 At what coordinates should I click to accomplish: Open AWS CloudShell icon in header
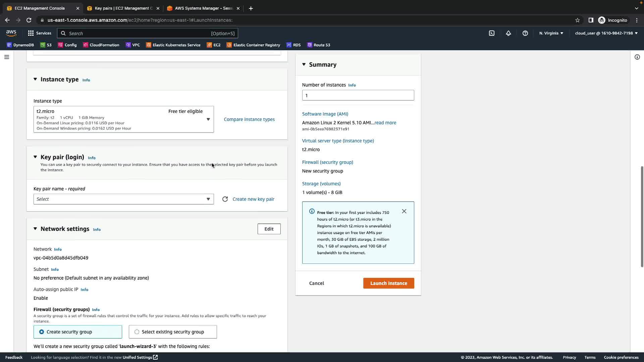tap(492, 33)
